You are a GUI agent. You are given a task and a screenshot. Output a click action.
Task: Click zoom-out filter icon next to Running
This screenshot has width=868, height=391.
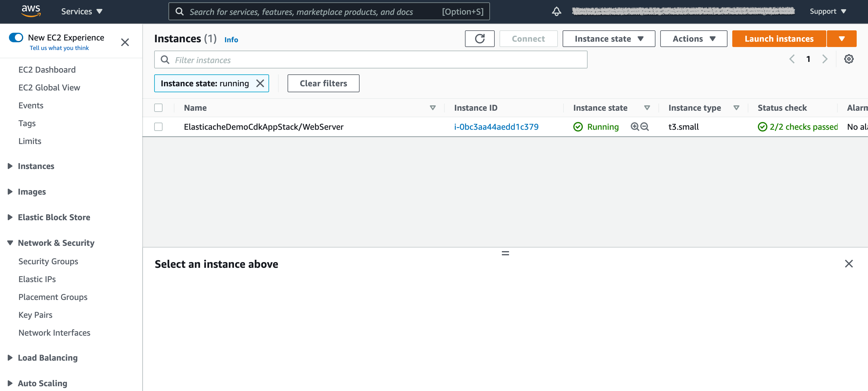coord(644,127)
